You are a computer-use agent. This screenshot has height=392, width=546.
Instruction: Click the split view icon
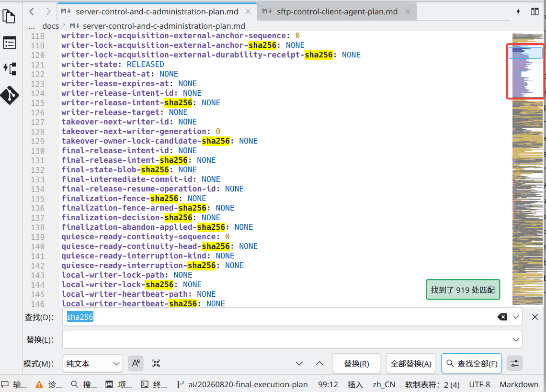click(535, 11)
